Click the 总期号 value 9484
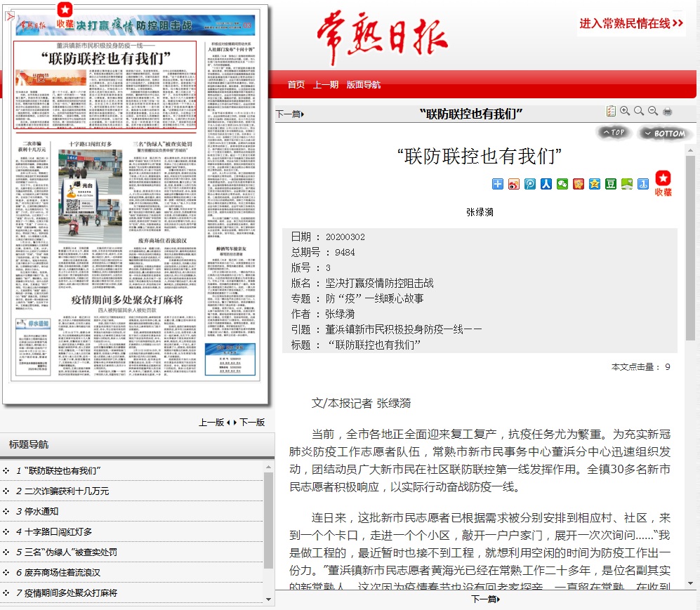The image size is (700, 610). point(345,252)
